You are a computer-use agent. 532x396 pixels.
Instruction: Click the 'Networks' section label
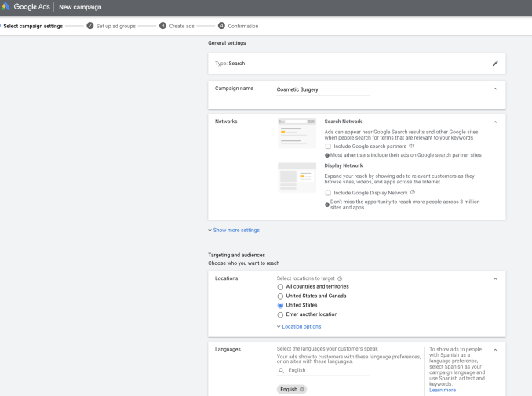click(226, 122)
